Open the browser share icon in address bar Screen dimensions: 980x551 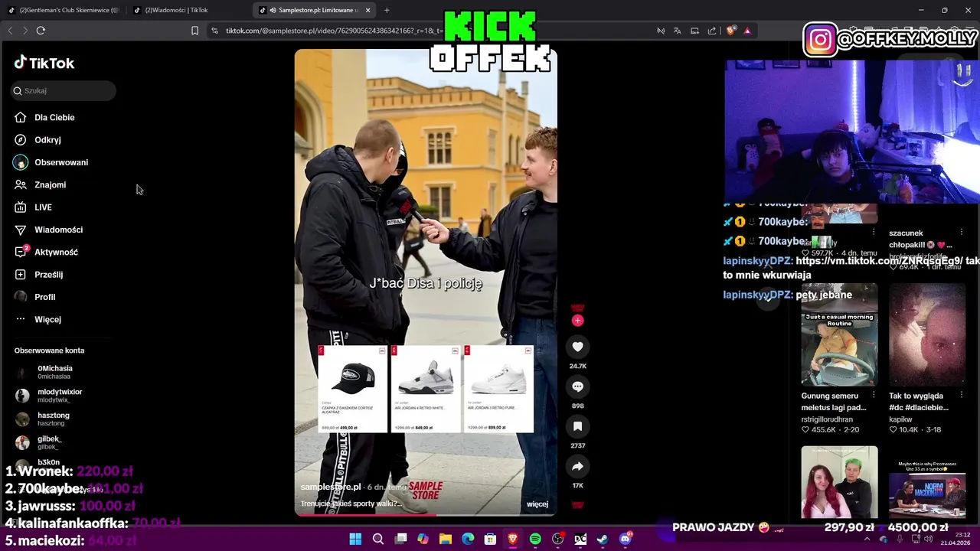[x=712, y=31]
